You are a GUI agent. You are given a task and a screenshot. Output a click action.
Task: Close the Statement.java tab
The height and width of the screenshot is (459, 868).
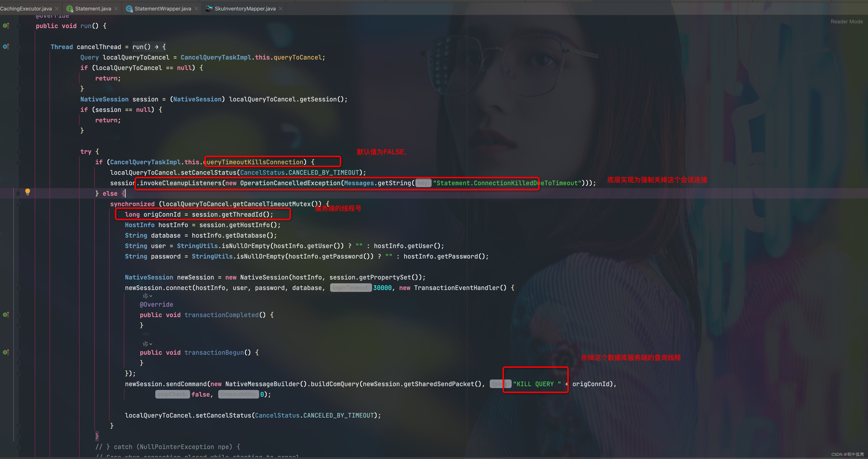[x=116, y=8]
